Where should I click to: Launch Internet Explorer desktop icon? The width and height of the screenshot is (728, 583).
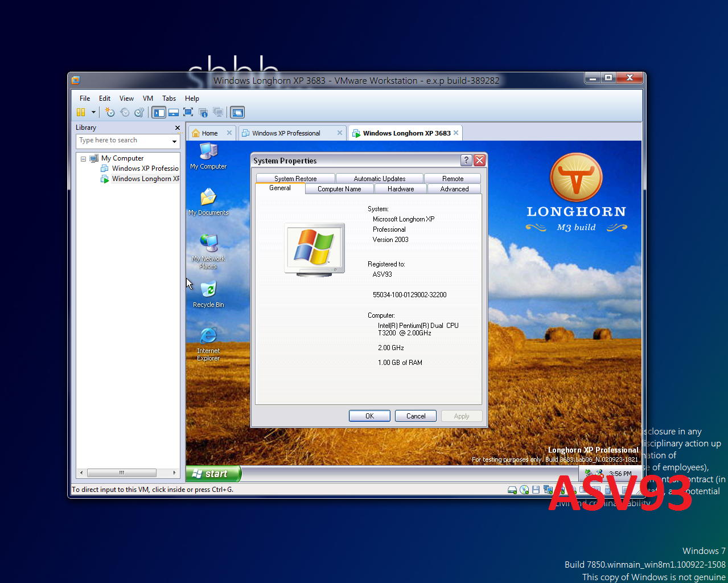(208, 344)
